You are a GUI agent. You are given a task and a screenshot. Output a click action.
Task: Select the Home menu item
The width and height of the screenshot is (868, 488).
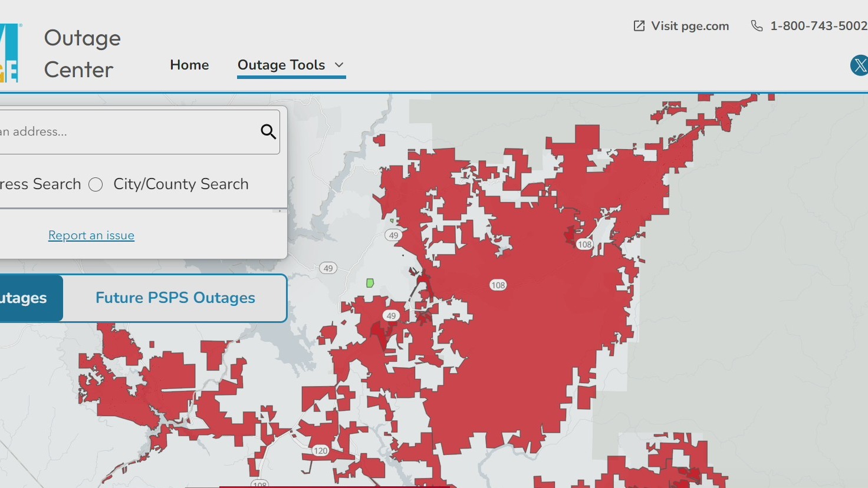(x=189, y=65)
